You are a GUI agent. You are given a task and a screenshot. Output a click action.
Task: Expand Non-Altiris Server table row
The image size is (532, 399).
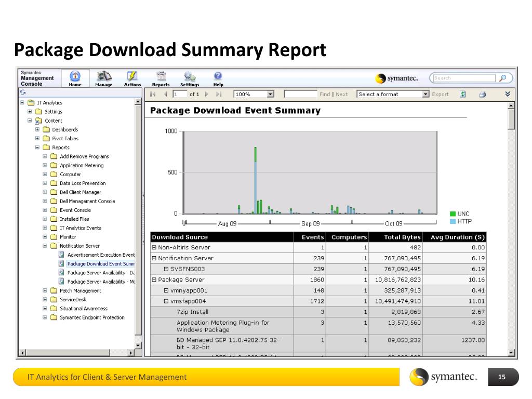(154, 247)
